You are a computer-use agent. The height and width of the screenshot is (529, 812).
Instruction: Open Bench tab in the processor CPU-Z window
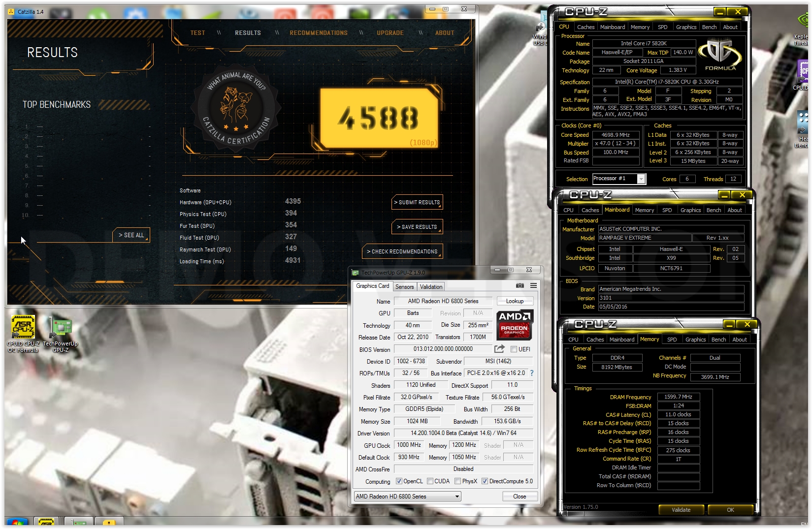point(709,27)
